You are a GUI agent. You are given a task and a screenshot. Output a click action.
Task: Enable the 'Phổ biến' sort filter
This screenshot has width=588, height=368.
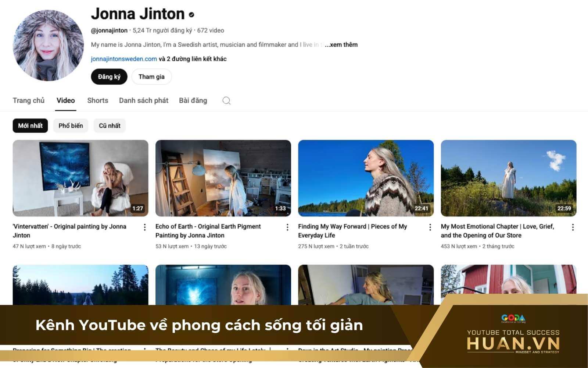pyautogui.click(x=71, y=125)
